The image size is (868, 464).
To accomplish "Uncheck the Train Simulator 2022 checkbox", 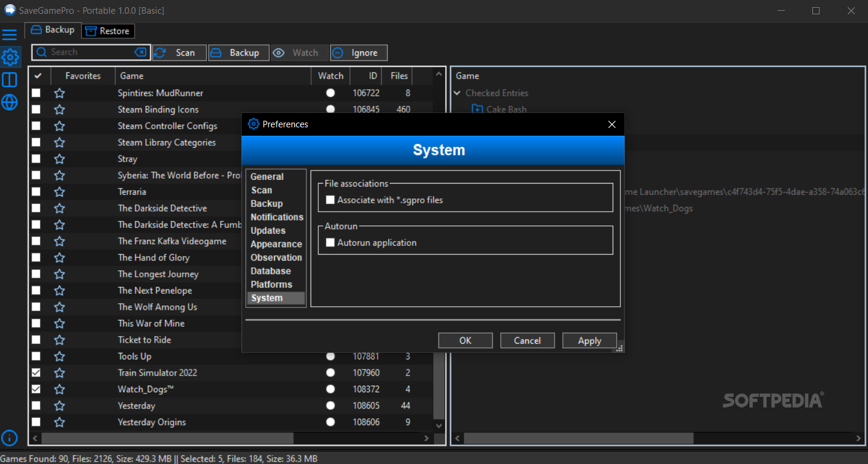I will tap(36, 373).
